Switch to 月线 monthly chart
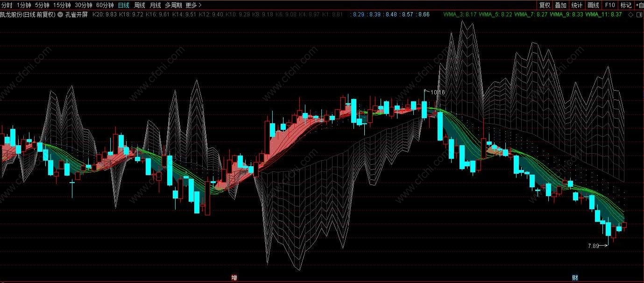 click(x=155, y=5)
